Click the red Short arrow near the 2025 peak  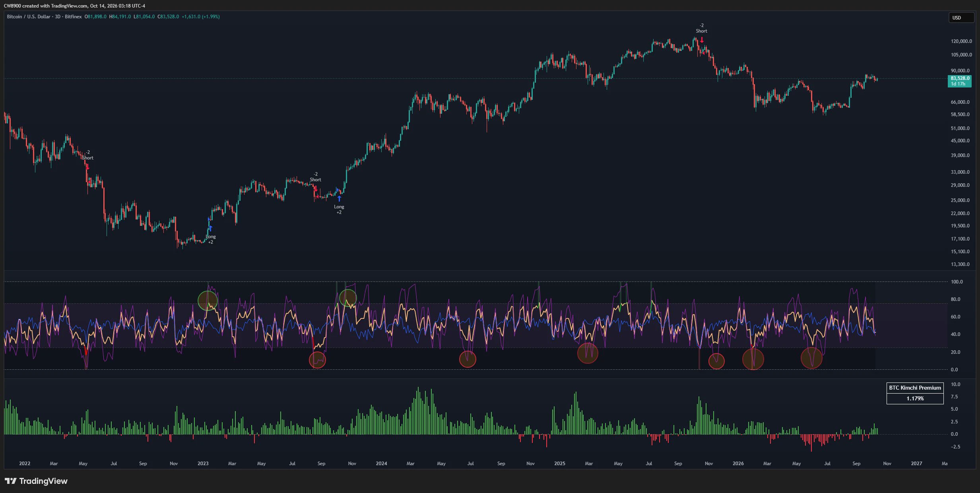[702, 40]
